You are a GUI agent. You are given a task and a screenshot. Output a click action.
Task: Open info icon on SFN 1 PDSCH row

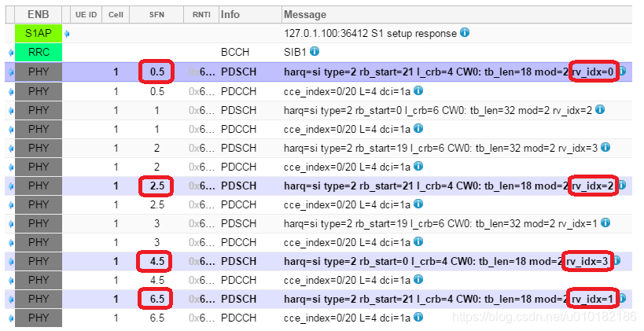click(600, 109)
